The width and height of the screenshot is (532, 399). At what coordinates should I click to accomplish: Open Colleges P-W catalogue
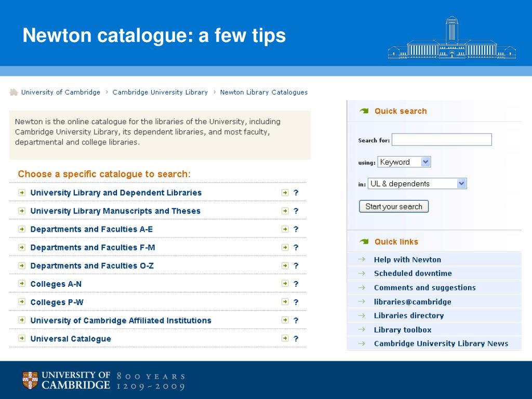click(x=57, y=302)
